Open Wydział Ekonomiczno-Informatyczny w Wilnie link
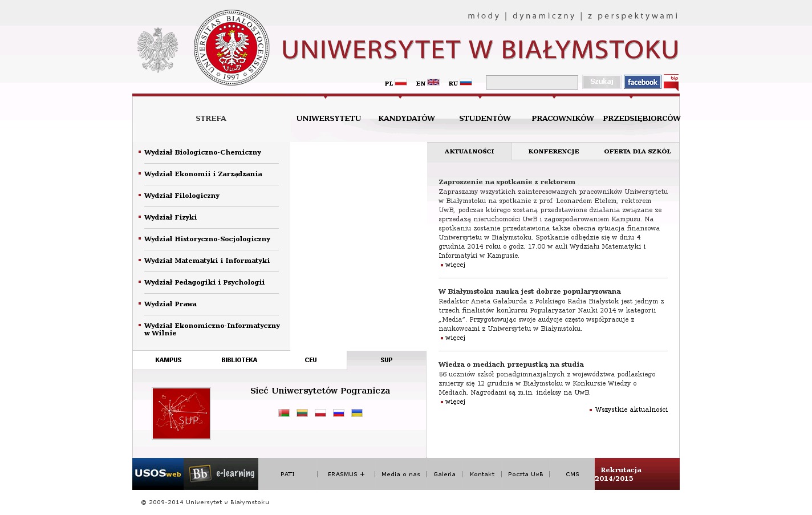812x515 pixels. (212, 329)
